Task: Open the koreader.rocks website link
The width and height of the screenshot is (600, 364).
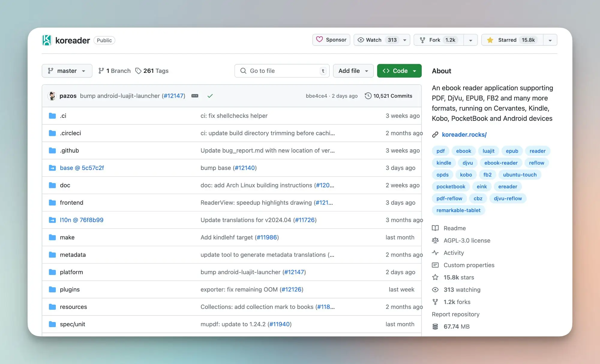Action: (464, 135)
